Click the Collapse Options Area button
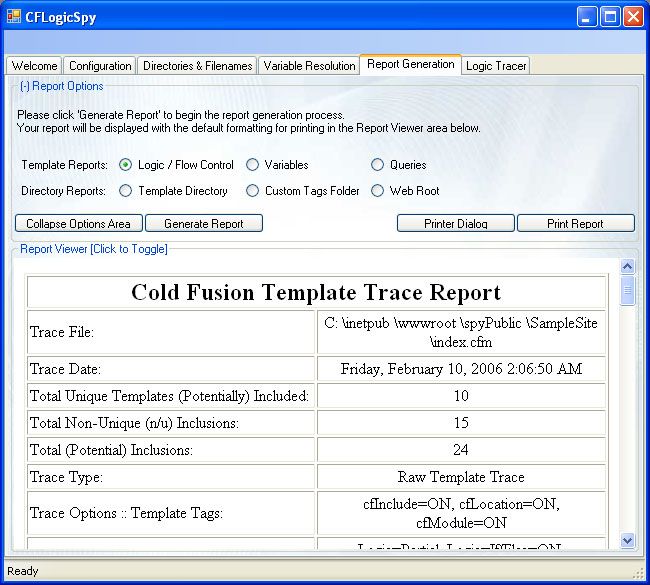 79,223
